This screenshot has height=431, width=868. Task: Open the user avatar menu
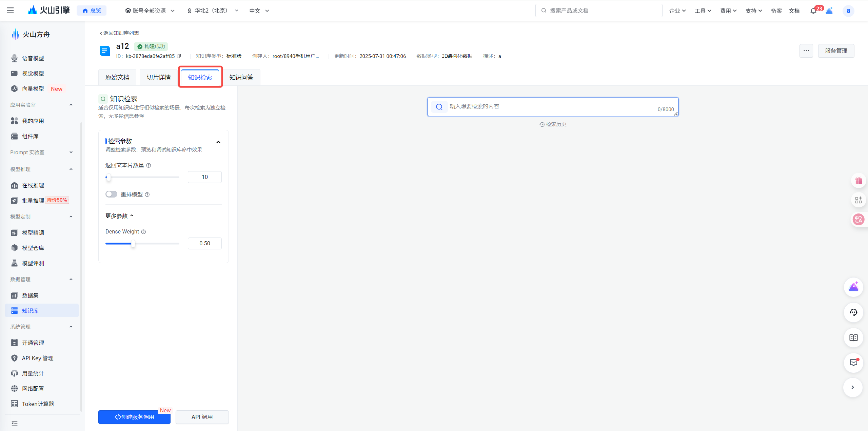point(848,11)
